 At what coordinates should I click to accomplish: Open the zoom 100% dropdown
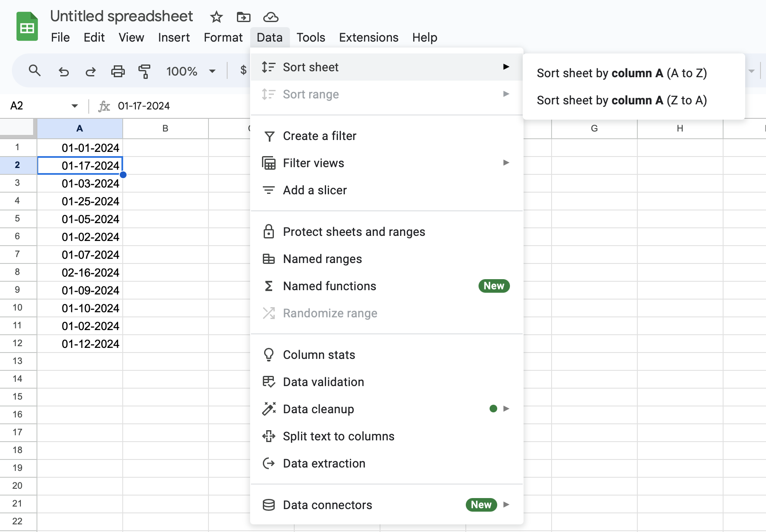pyautogui.click(x=212, y=71)
